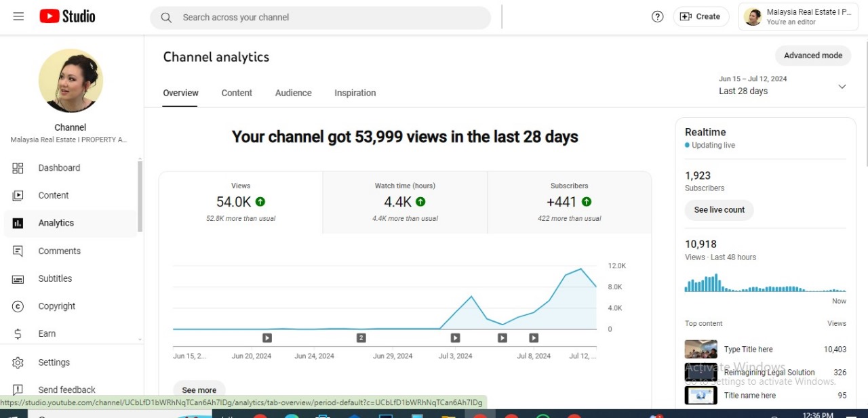
Task: Switch to the Content analytics tab
Action: (237, 93)
